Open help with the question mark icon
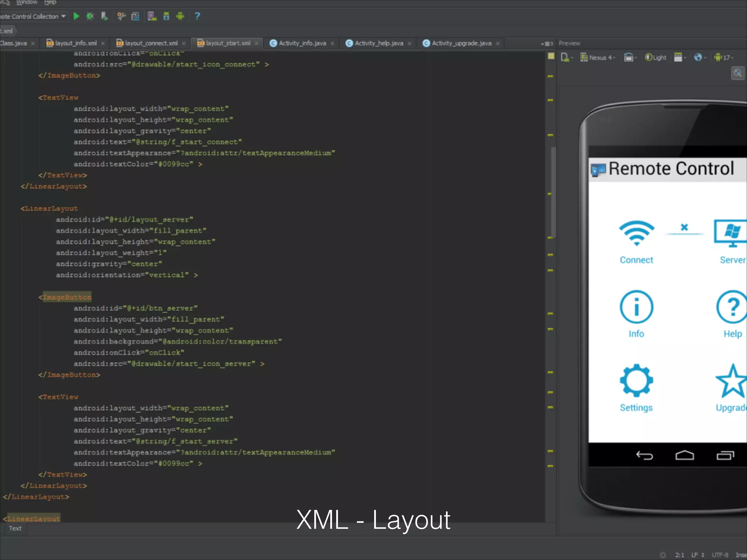 (197, 16)
